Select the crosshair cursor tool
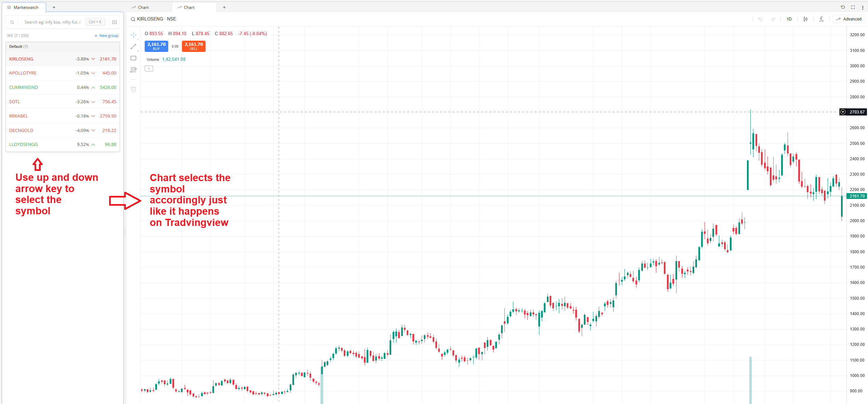 click(x=133, y=35)
